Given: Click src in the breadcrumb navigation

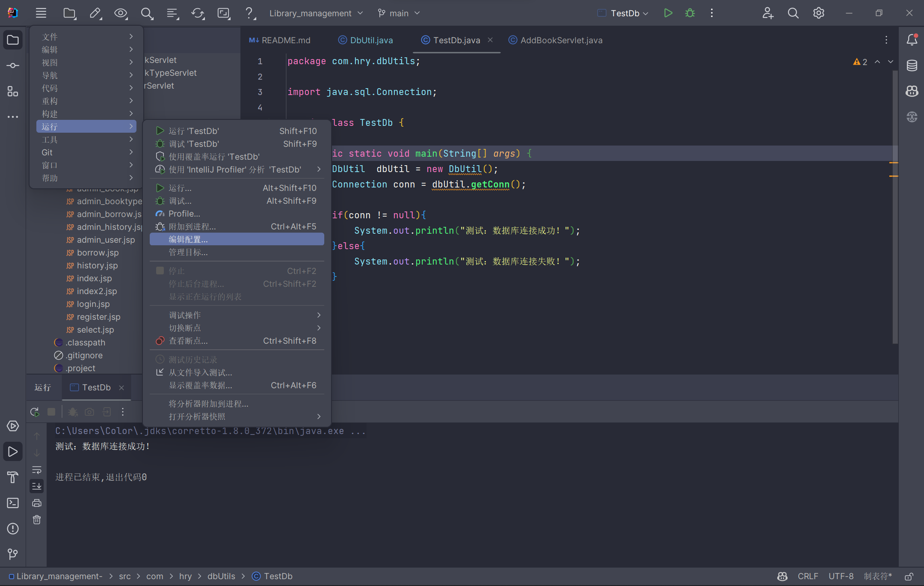Looking at the screenshot, I should pyautogui.click(x=124, y=576).
